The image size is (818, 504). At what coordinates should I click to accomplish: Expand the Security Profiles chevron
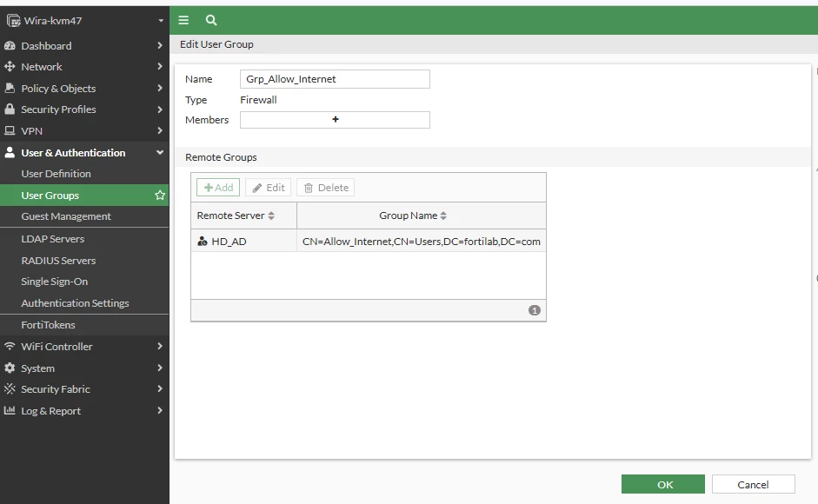(x=160, y=109)
